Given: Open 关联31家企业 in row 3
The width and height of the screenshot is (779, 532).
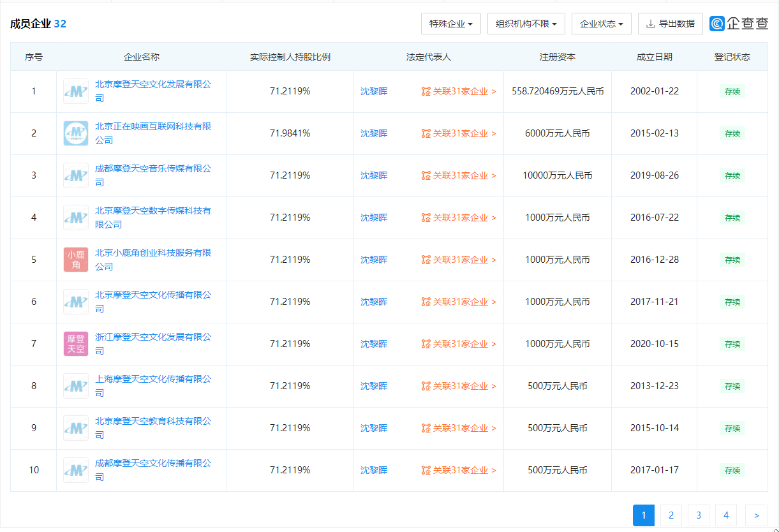Looking at the screenshot, I should coord(459,175).
